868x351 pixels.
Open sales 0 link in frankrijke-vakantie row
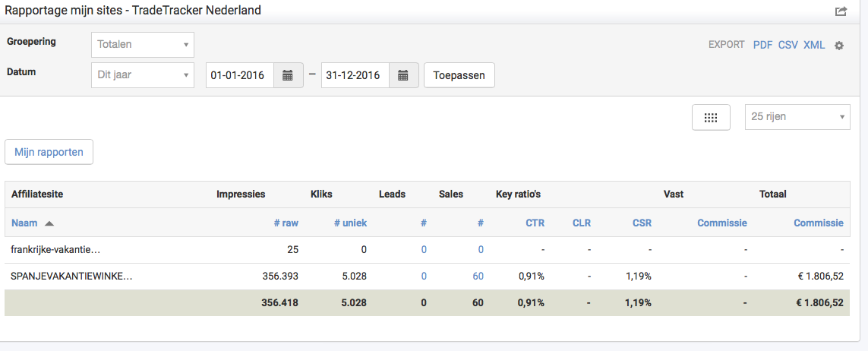(481, 250)
